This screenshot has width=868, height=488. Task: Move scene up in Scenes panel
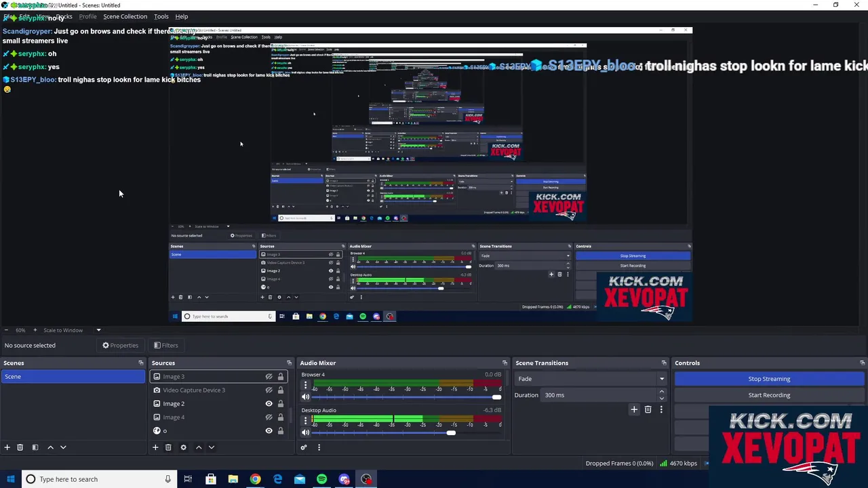(x=50, y=447)
